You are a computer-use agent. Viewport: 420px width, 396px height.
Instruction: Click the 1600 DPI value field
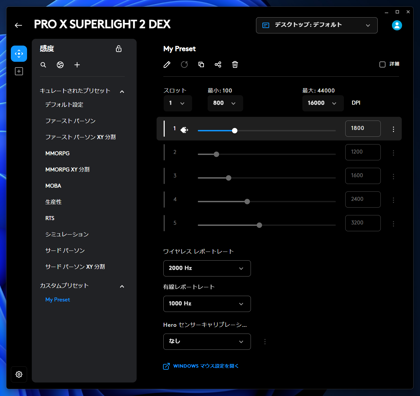pos(363,176)
